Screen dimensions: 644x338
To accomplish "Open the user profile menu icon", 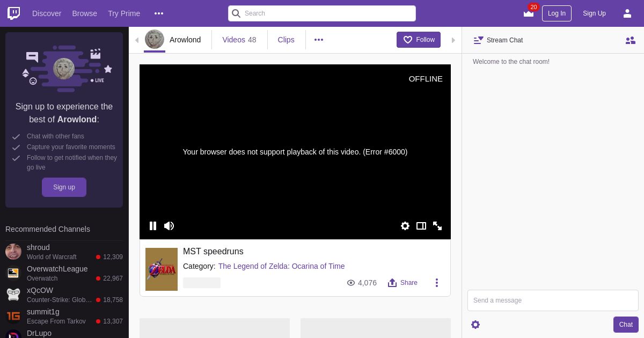I will (627, 13).
